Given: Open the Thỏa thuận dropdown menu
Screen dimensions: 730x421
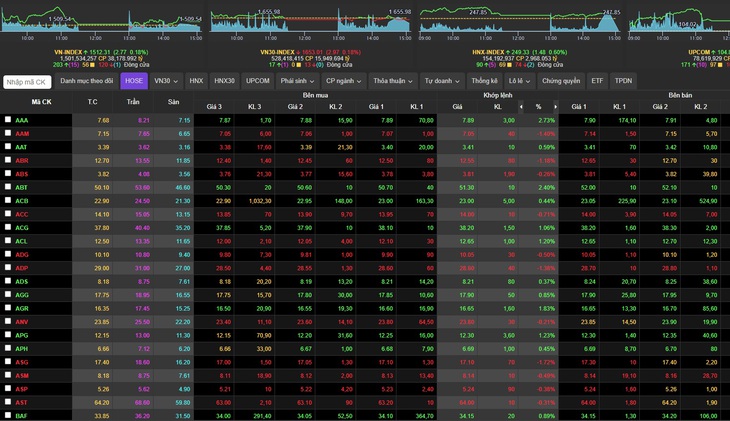Looking at the screenshot, I should (x=392, y=81).
